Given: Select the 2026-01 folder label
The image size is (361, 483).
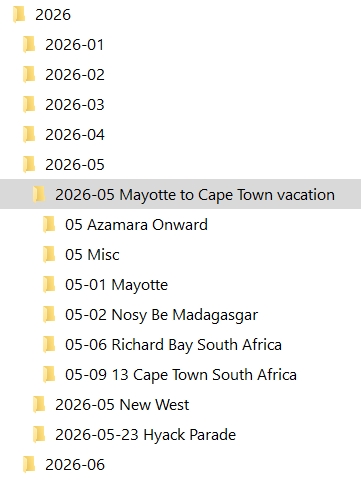Looking at the screenshot, I should pos(75,45).
